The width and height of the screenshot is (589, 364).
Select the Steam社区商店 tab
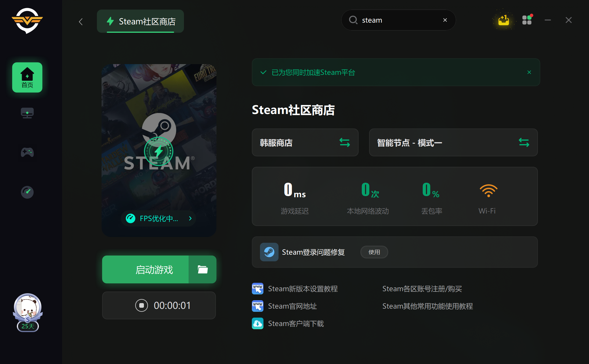point(140,21)
